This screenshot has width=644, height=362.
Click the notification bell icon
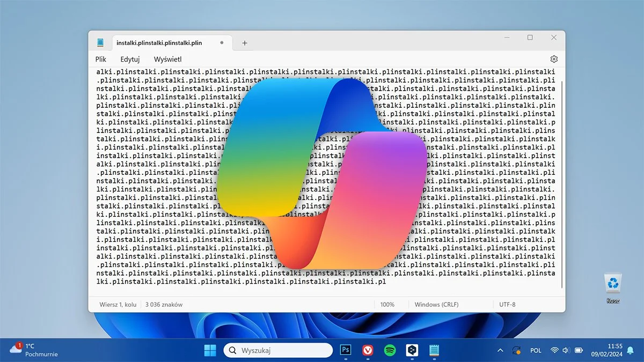630,350
